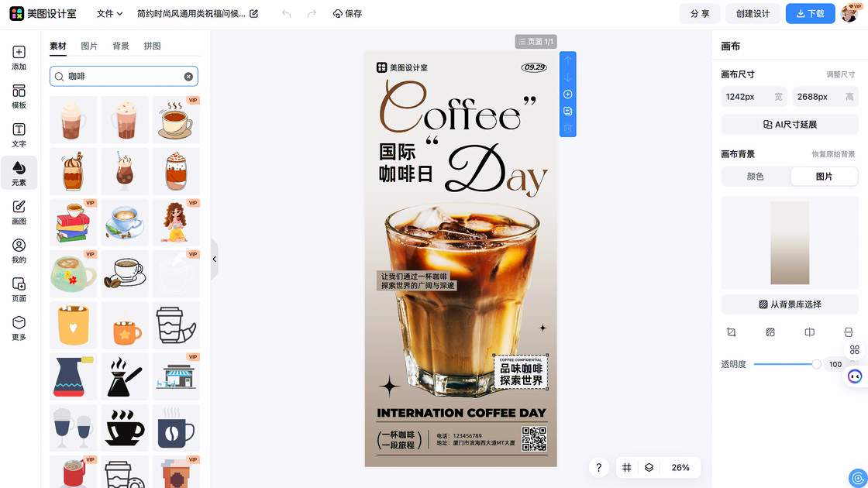Image resolution: width=868 pixels, height=488 pixels.
Task: Click the crop icon for canvas background
Action: 731,332
